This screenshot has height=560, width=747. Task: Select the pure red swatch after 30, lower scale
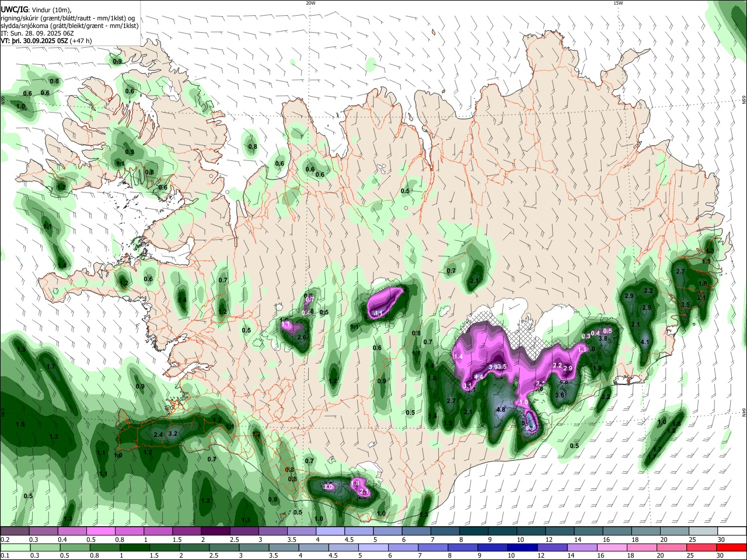tap(731, 547)
